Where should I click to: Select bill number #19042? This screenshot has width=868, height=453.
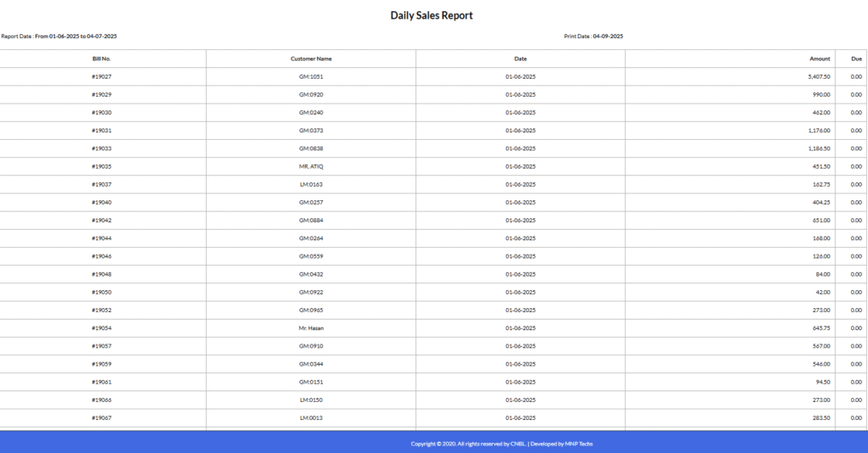(x=102, y=221)
